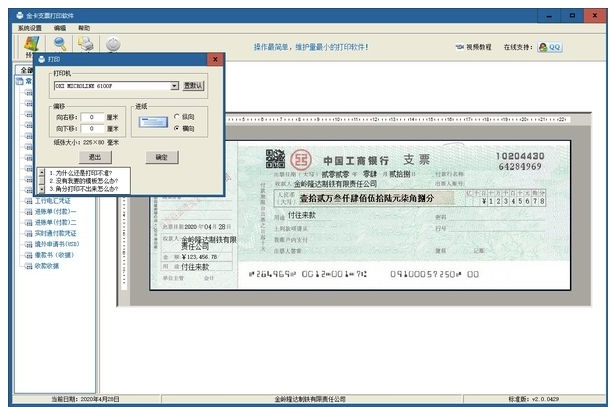Click the paper orientation preview icon

click(153, 122)
